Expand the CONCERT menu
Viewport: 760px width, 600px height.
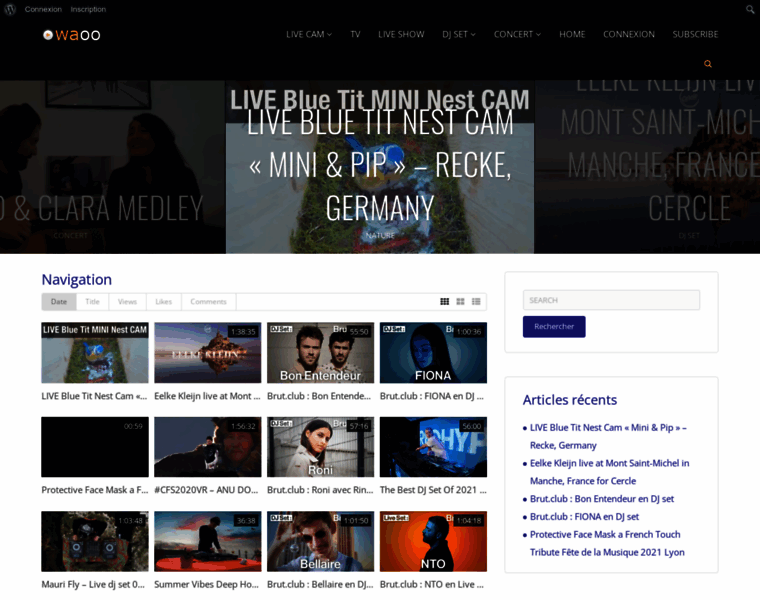[517, 34]
